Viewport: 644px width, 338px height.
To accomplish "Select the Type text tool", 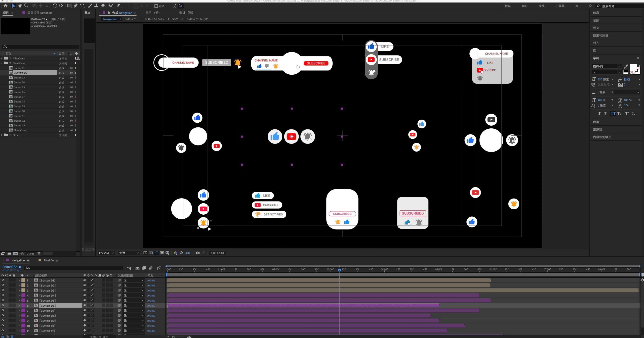I will [x=82, y=6].
